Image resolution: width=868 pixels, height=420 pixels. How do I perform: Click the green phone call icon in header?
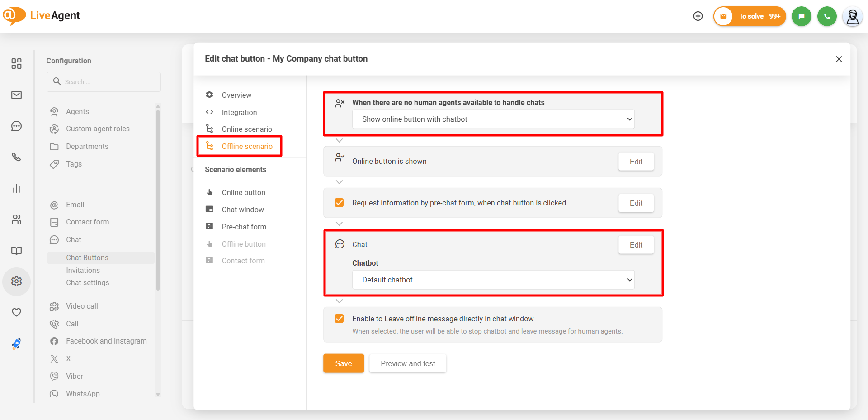[827, 16]
